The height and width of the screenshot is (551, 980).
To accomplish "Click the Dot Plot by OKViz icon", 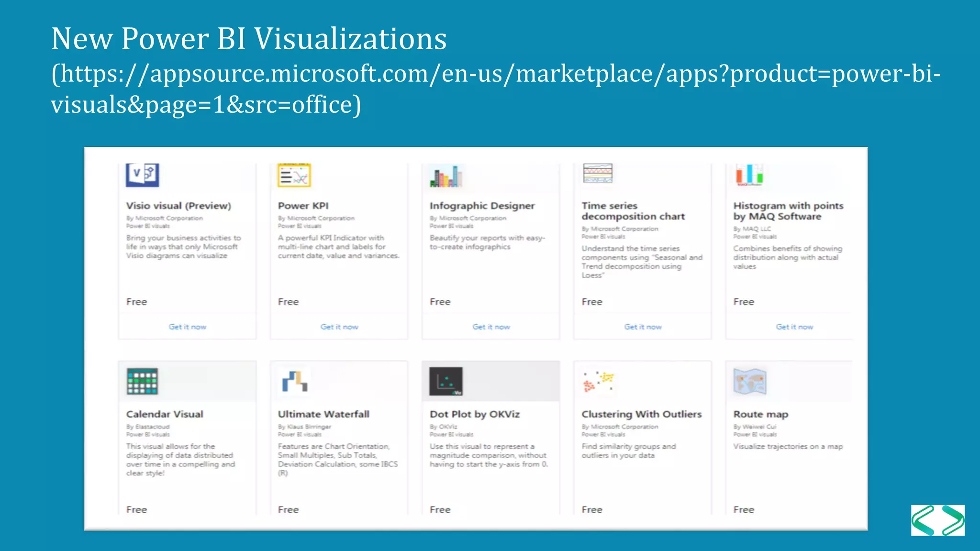I will point(446,381).
